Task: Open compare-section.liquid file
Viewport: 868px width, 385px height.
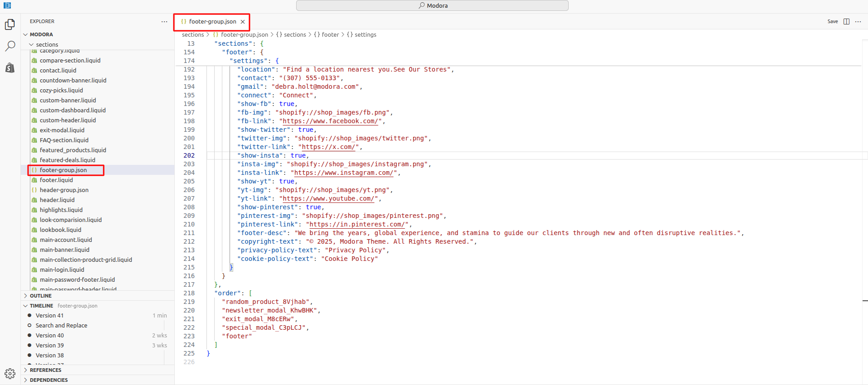Action: [x=70, y=60]
